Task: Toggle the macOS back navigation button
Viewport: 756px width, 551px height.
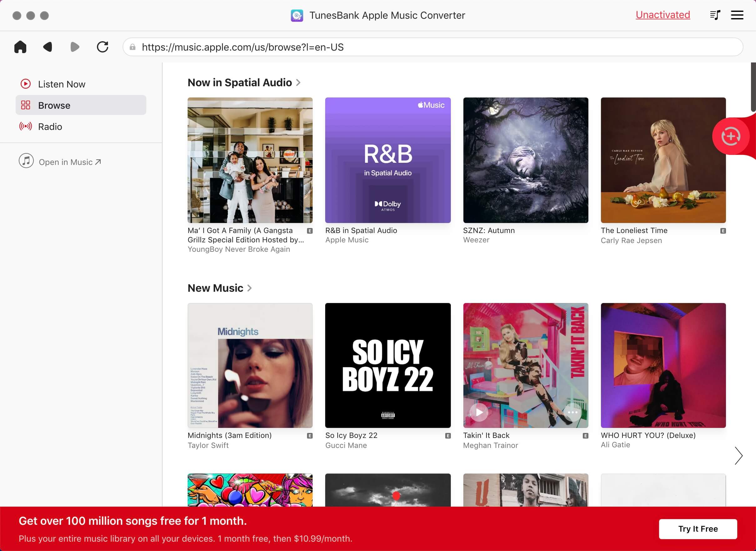Action: [48, 47]
